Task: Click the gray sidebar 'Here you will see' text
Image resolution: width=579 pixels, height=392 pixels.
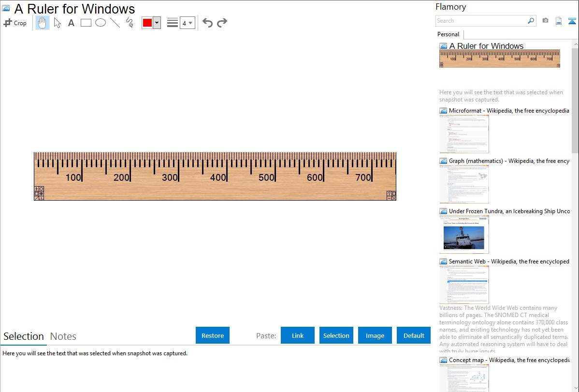Action: [501, 96]
